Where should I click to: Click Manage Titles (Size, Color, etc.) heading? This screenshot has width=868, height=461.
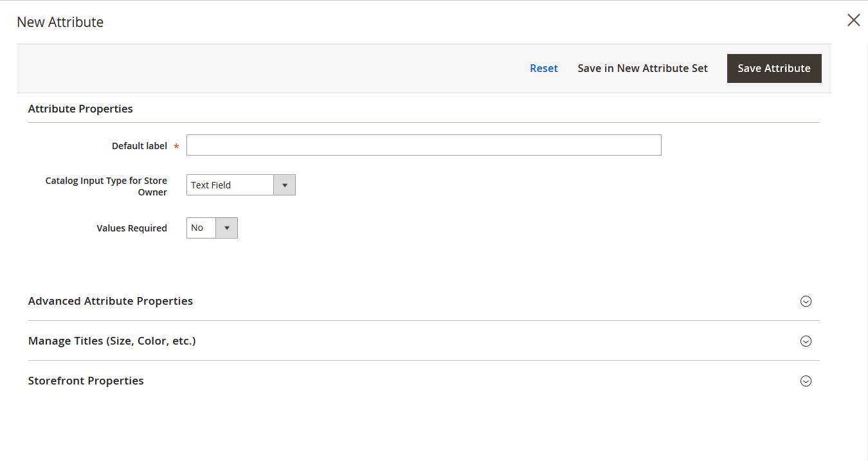(x=112, y=341)
